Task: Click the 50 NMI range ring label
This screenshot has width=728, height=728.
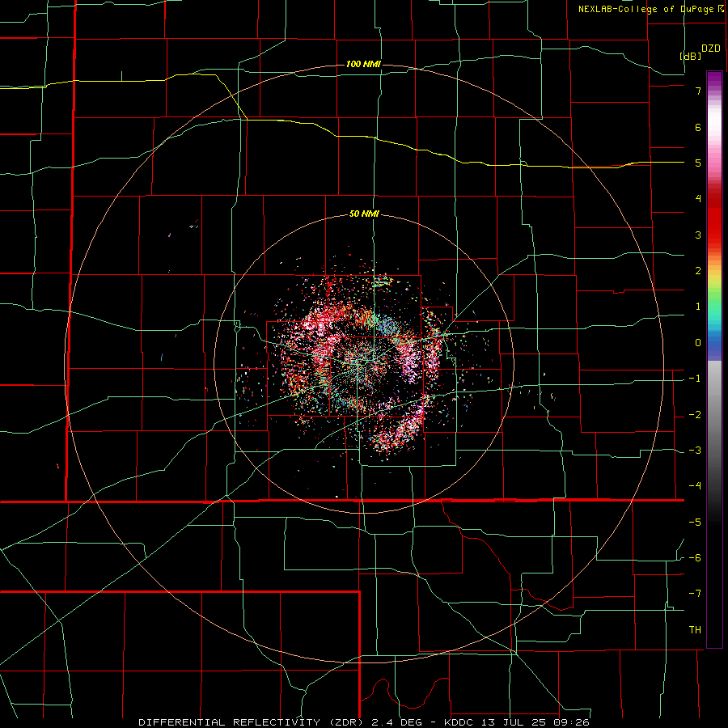Action: [x=364, y=214]
